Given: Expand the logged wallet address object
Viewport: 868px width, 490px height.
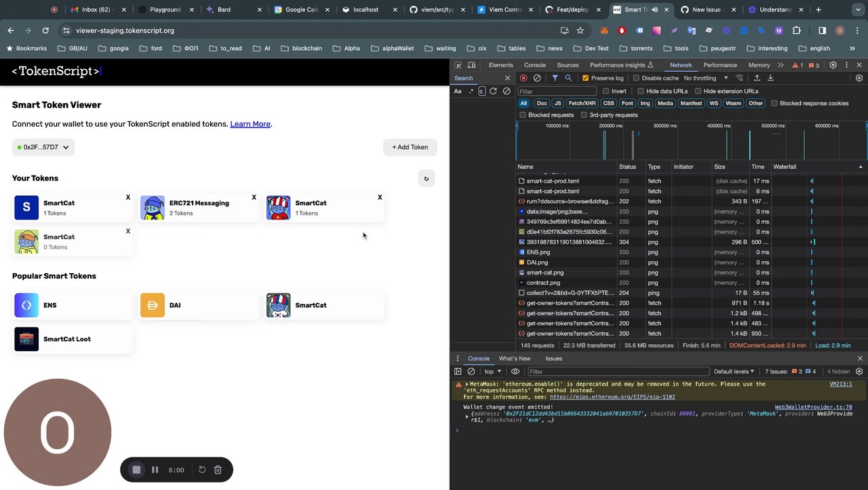Looking at the screenshot, I should pos(467,415).
